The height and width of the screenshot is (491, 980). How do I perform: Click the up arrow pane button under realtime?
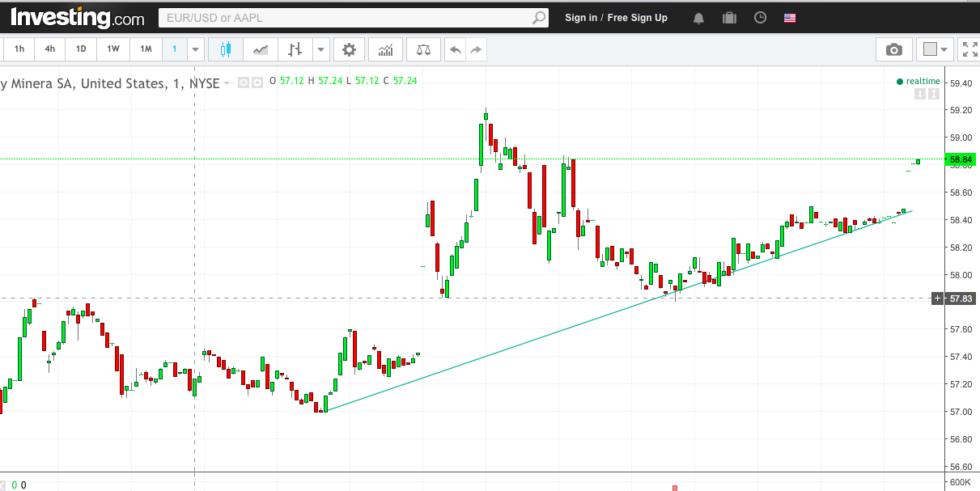click(x=933, y=94)
